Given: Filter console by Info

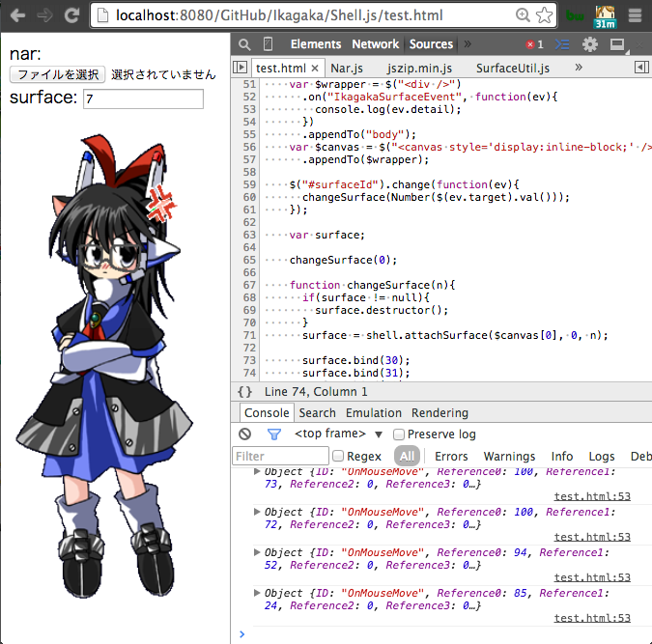Looking at the screenshot, I should tap(562, 457).
